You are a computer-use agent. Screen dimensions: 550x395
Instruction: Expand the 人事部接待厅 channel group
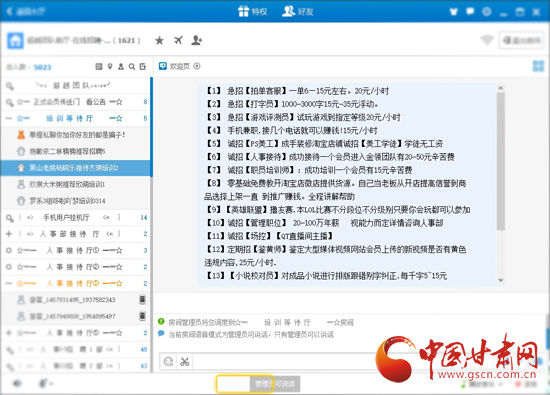[9, 234]
